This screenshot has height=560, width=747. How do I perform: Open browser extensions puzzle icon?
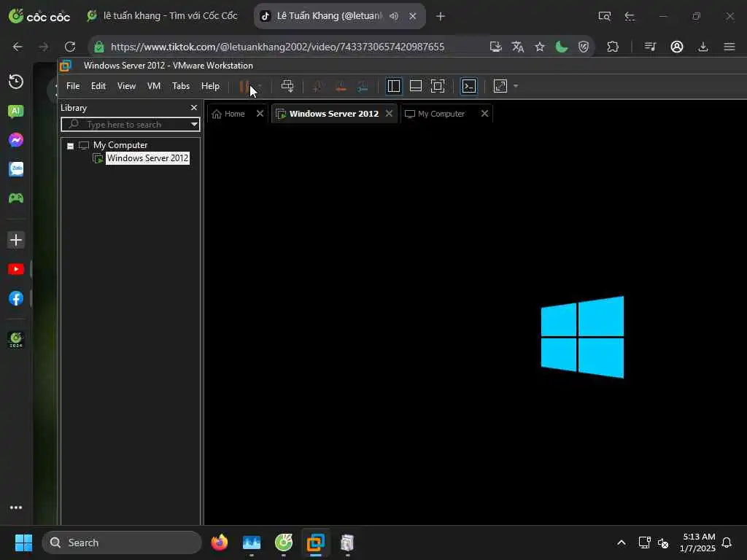[x=613, y=47]
